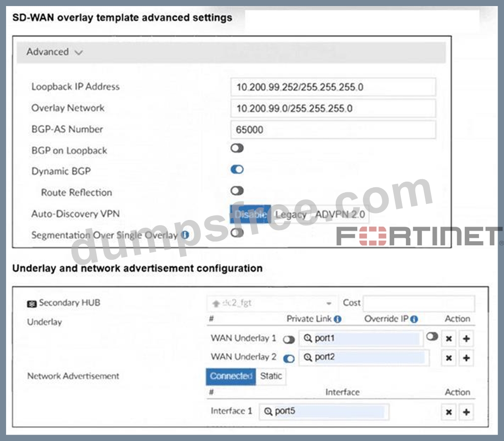The height and width of the screenshot is (441, 504).
Task: Choose Legacy Auto-Discovery VPN option
Action: [x=291, y=214]
